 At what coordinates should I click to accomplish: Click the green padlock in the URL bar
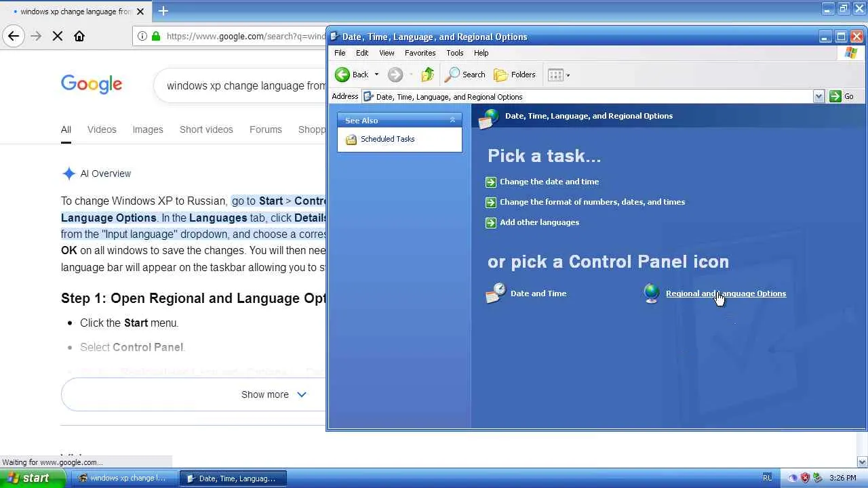pos(156,36)
